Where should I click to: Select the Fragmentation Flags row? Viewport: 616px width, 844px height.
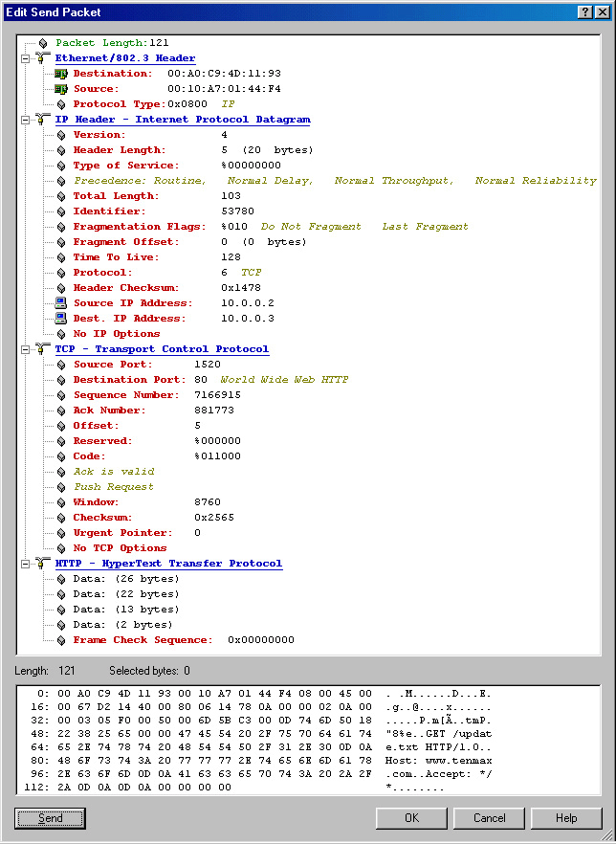[x=139, y=227]
